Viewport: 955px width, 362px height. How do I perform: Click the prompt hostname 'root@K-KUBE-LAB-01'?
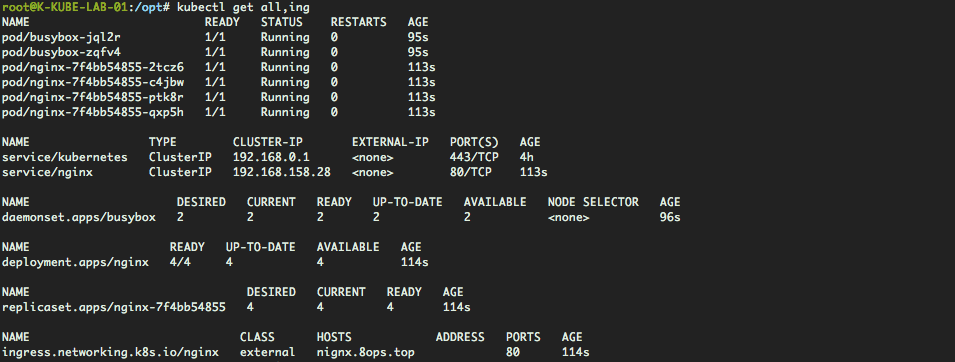(66, 7)
